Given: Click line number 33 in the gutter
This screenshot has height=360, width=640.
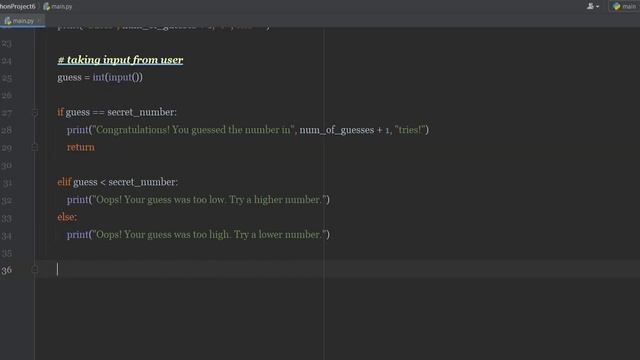Looking at the screenshot, I should point(7,218).
